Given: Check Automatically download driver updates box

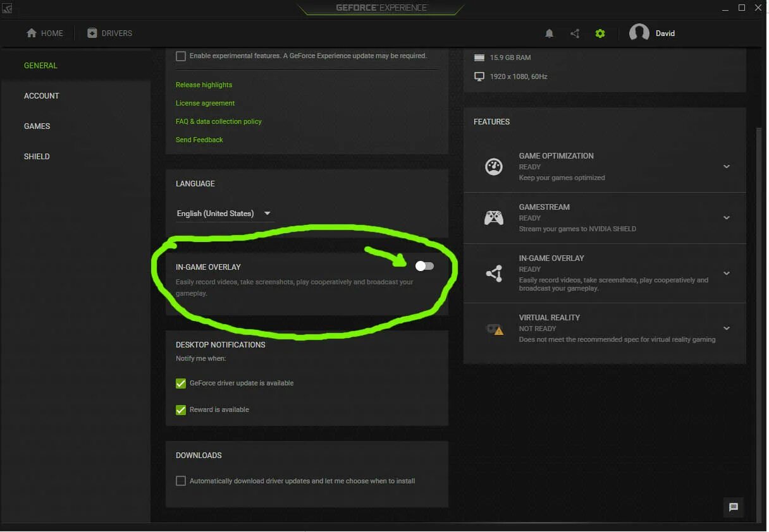Looking at the screenshot, I should [x=181, y=481].
